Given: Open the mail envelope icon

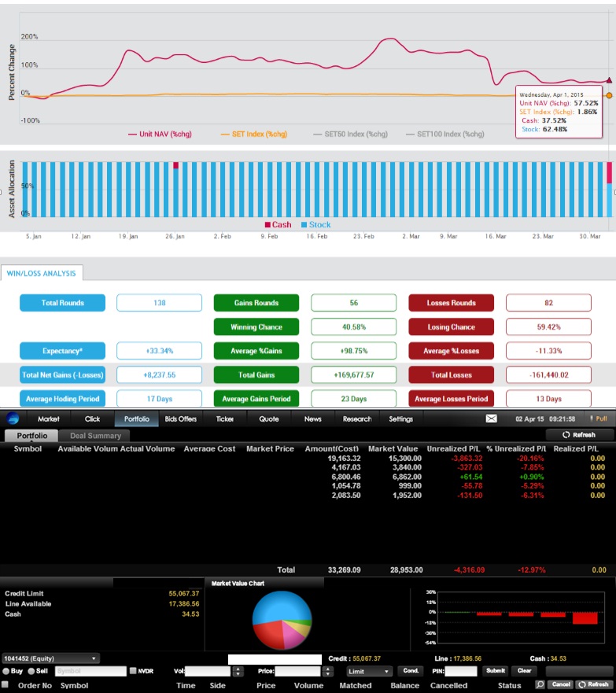Looking at the screenshot, I should pos(492,418).
